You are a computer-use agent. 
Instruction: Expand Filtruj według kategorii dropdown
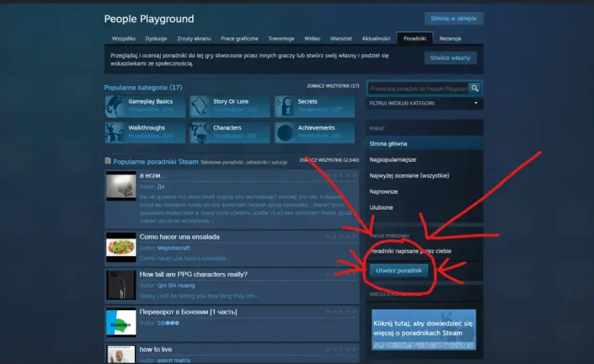point(424,103)
